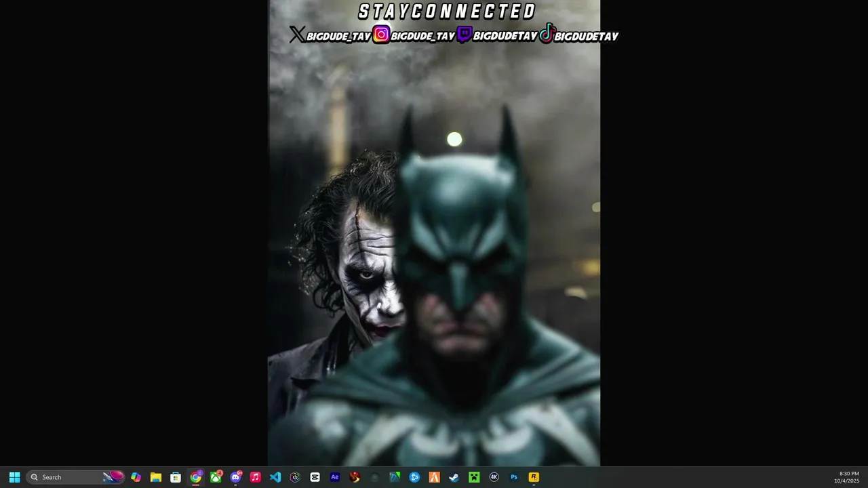Click the taskbar Search box
The height and width of the screenshot is (488, 868).
(75, 477)
